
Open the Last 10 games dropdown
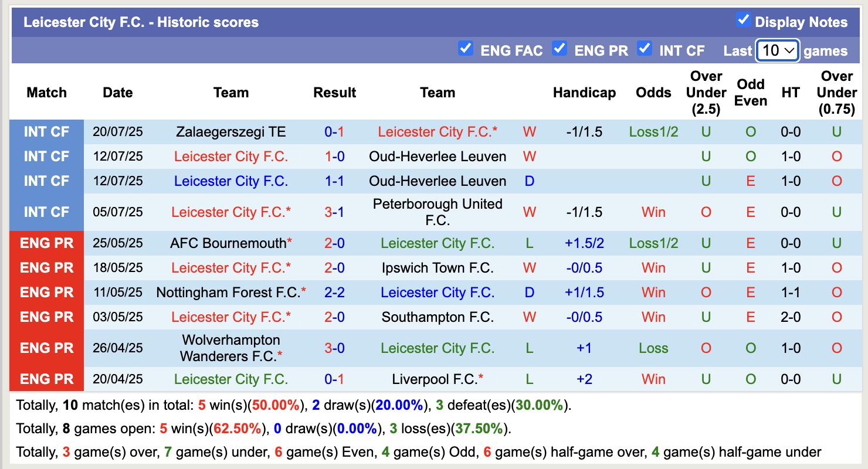(777, 50)
